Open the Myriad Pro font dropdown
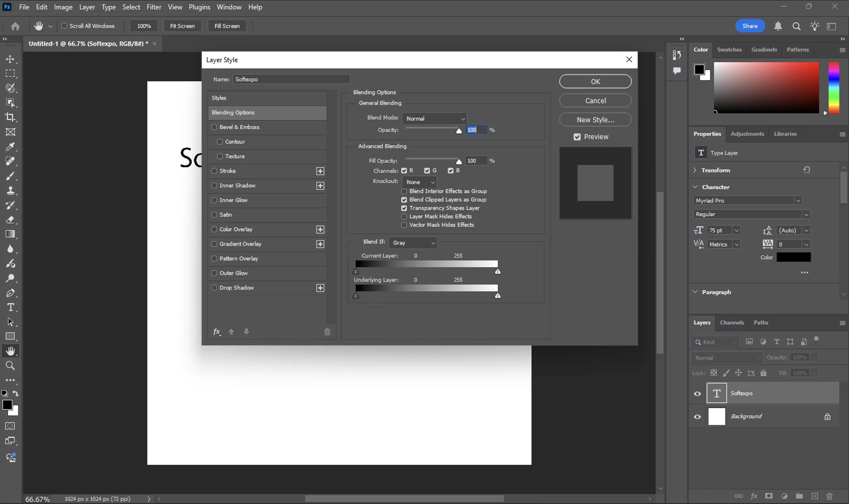Image resolution: width=849 pixels, height=504 pixels. click(x=798, y=200)
